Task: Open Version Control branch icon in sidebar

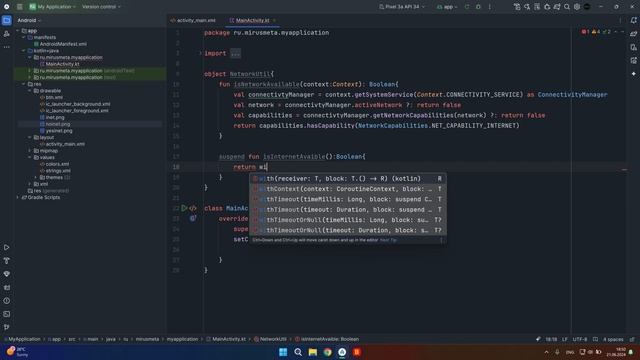Action: pos(7,327)
